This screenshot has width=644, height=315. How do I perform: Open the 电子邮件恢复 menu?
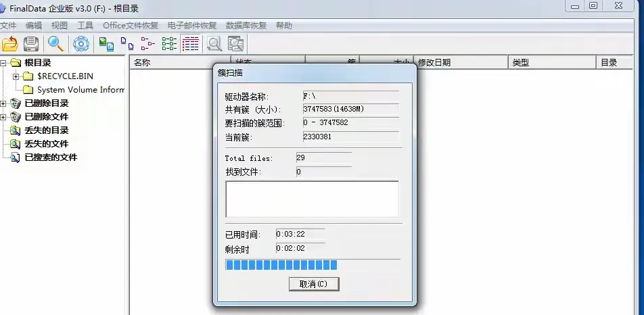(x=192, y=26)
